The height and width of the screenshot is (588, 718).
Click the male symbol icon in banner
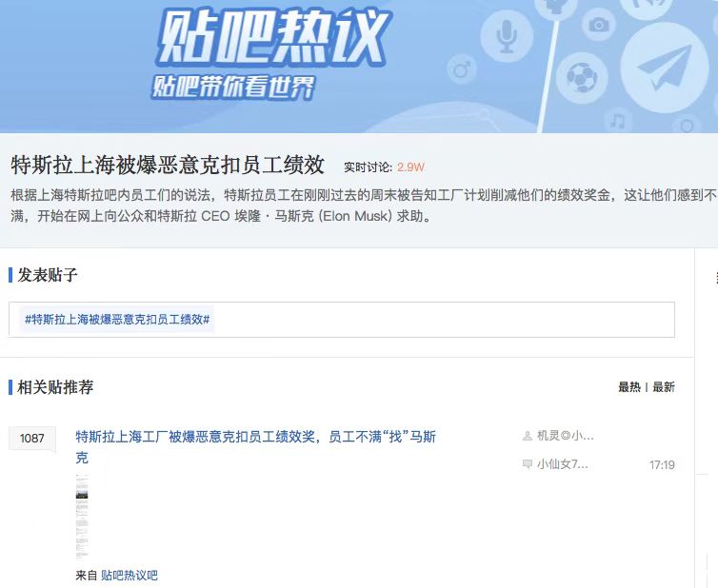(x=463, y=69)
